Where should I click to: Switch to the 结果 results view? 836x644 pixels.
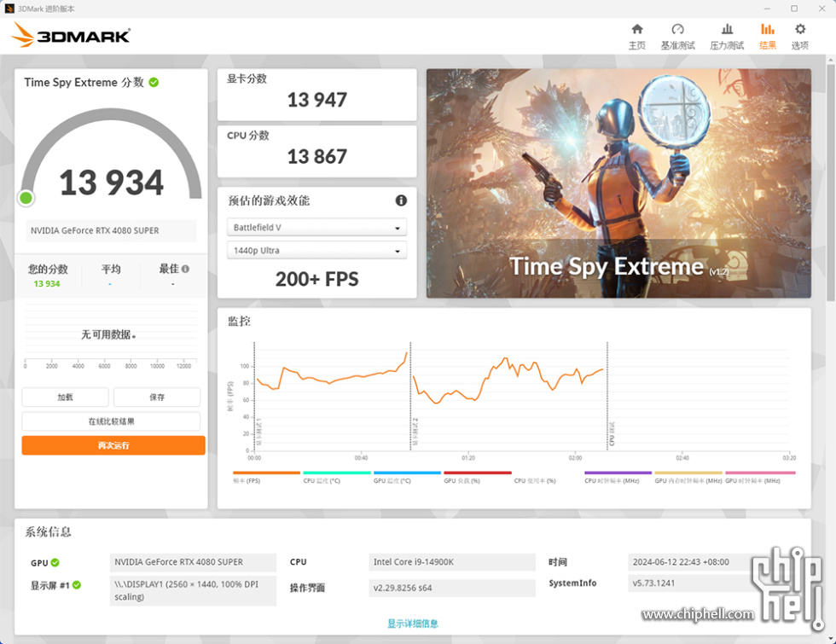tap(768, 36)
